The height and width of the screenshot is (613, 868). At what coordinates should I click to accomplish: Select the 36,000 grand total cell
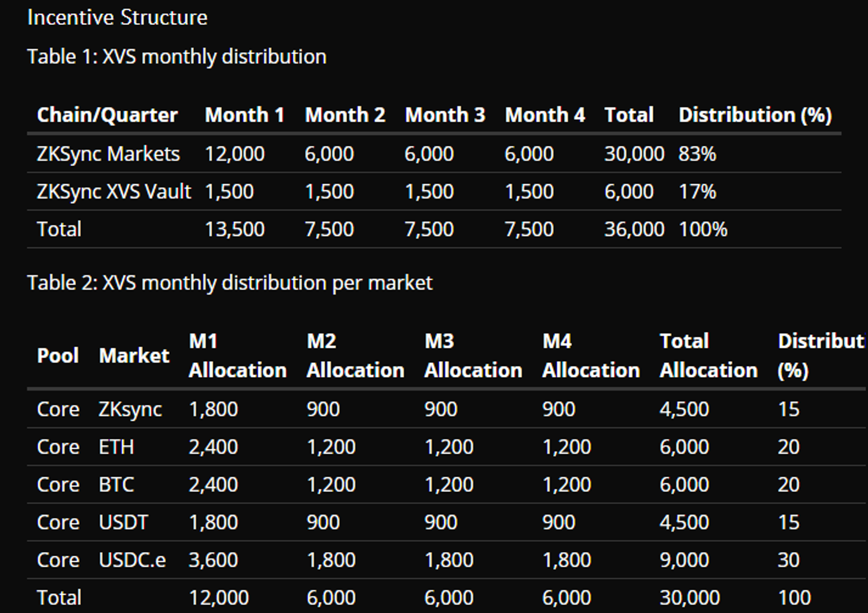point(634,229)
